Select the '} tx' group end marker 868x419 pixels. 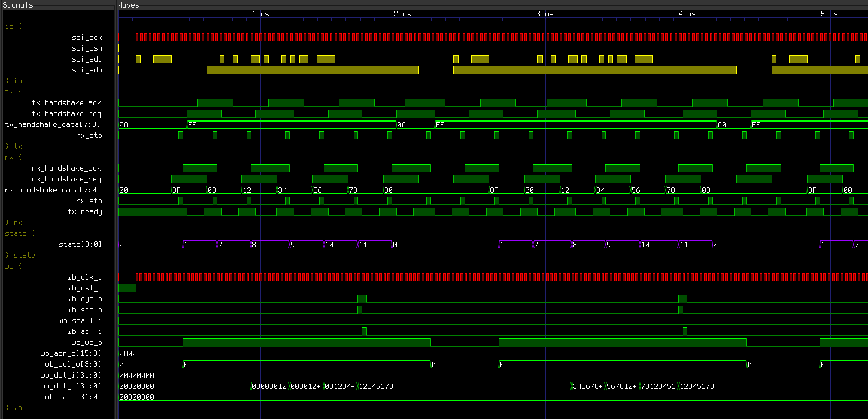pos(14,146)
